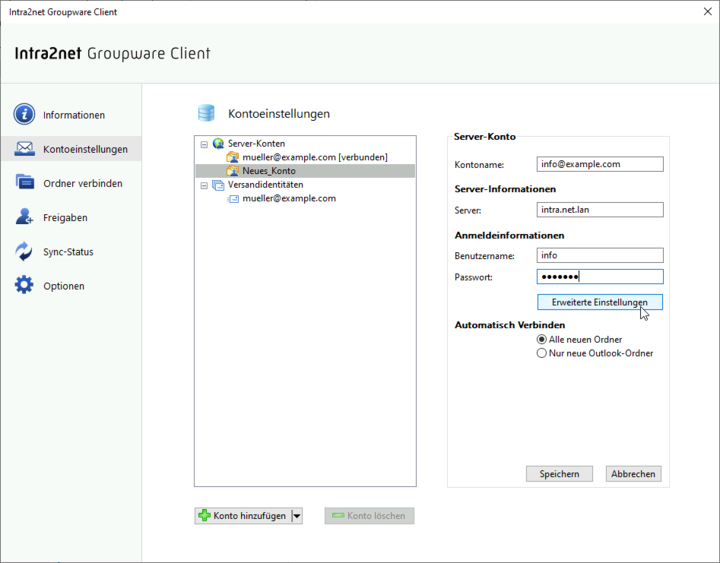The width and height of the screenshot is (720, 563).
Task: Show the Sync-Status page
Action: pos(71,252)
